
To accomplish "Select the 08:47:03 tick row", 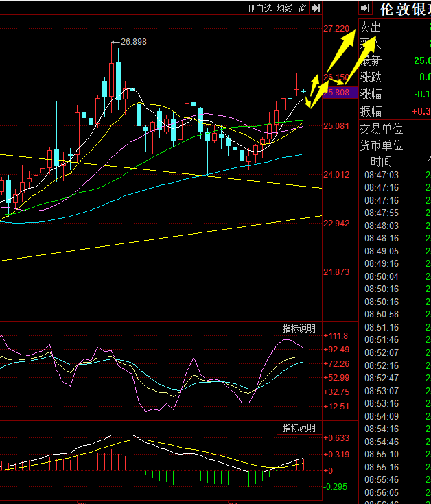I will pyautogui.click(x=395, y=175).
